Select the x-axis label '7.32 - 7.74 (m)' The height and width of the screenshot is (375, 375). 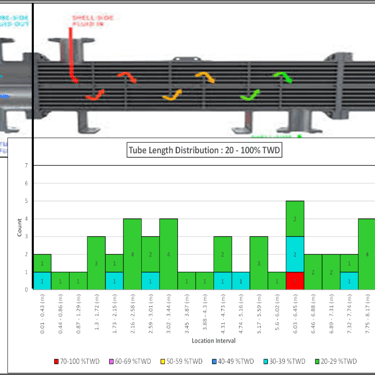pos(349,314)
